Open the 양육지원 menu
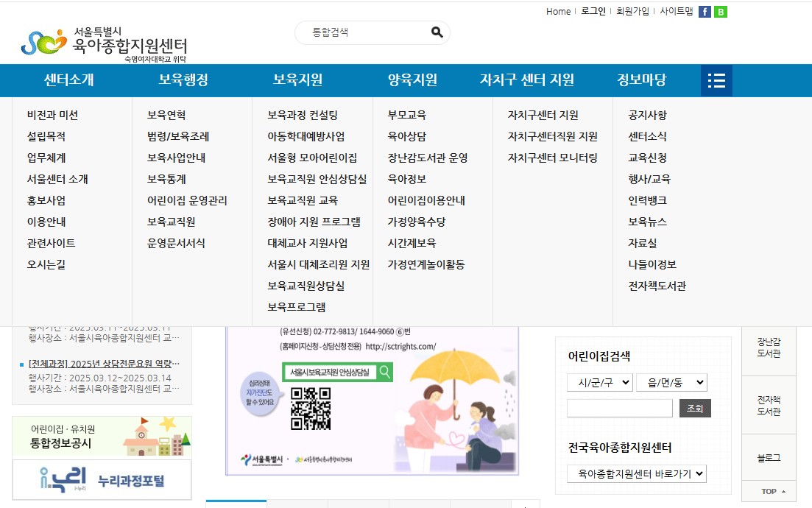Viewport: 812px width, 508px height. [x=412, y=80]
